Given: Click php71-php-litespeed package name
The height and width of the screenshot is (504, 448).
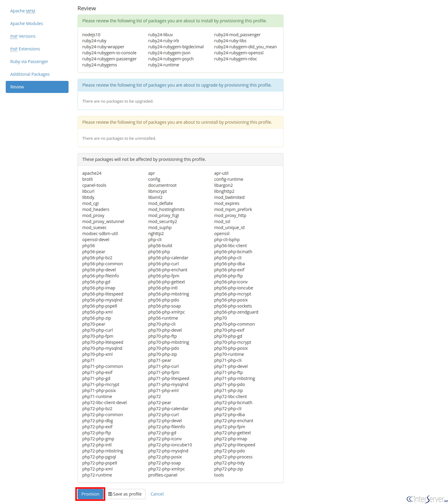Looking at the screenshot, I should click(x=169, y=378).
